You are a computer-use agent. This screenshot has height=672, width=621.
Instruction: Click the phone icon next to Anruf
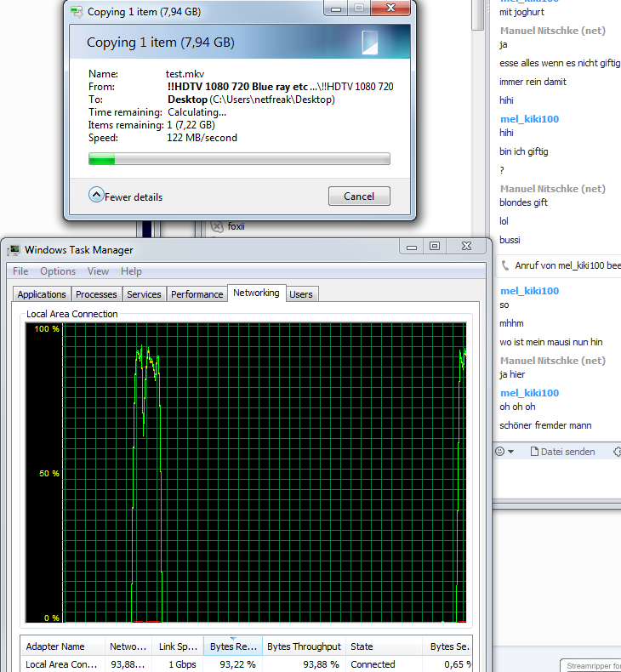[x=505, y=265]
